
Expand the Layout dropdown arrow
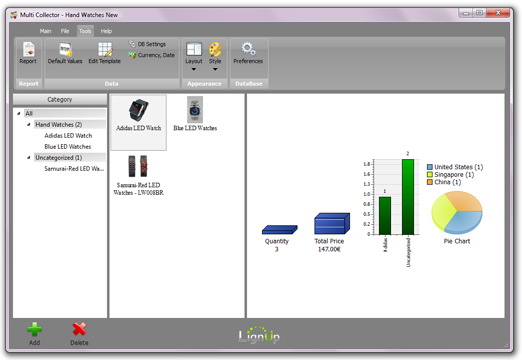(x=194, y=69)
